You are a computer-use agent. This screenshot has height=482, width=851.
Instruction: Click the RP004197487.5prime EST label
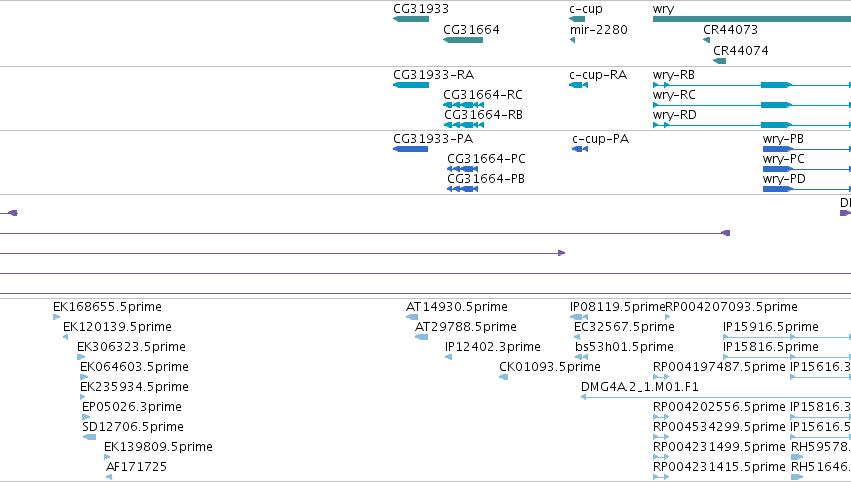[x=719, y=367]
